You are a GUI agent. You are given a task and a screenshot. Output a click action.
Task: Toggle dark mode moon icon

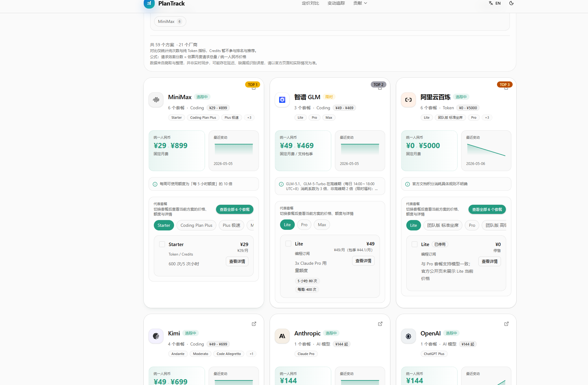pyautogui.click(x=511, y=3)
